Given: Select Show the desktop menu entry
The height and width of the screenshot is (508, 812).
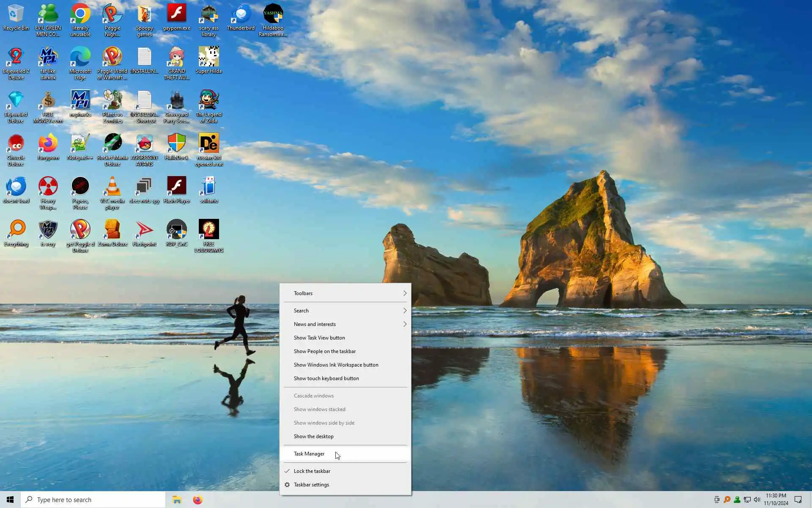Looking at the screenshot, I should (x=313, y=436).
